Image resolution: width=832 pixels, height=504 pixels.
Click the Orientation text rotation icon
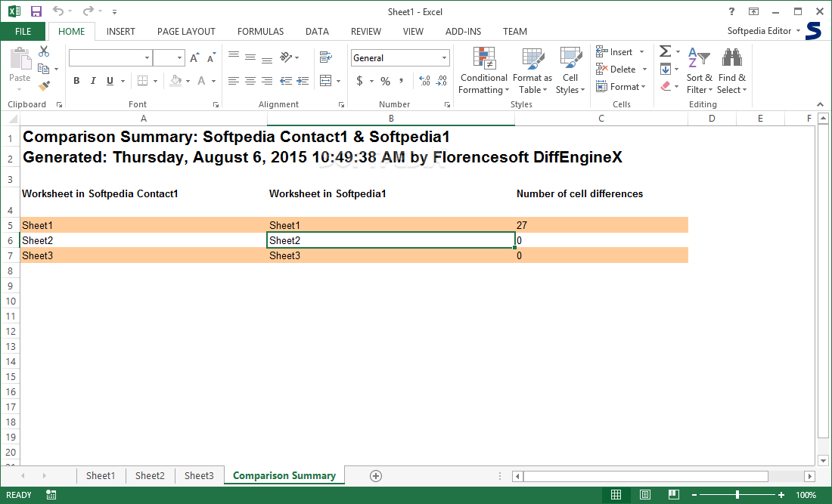point(287,57)
